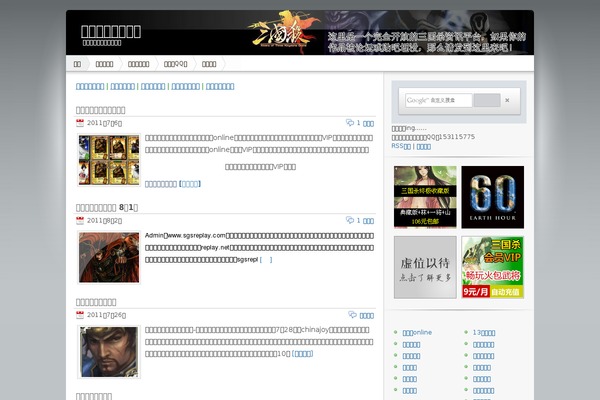Open comments via bubble icon on 2011-8-2 post
The width and height of the screenshot is (600, 400).
coord(350,220)
